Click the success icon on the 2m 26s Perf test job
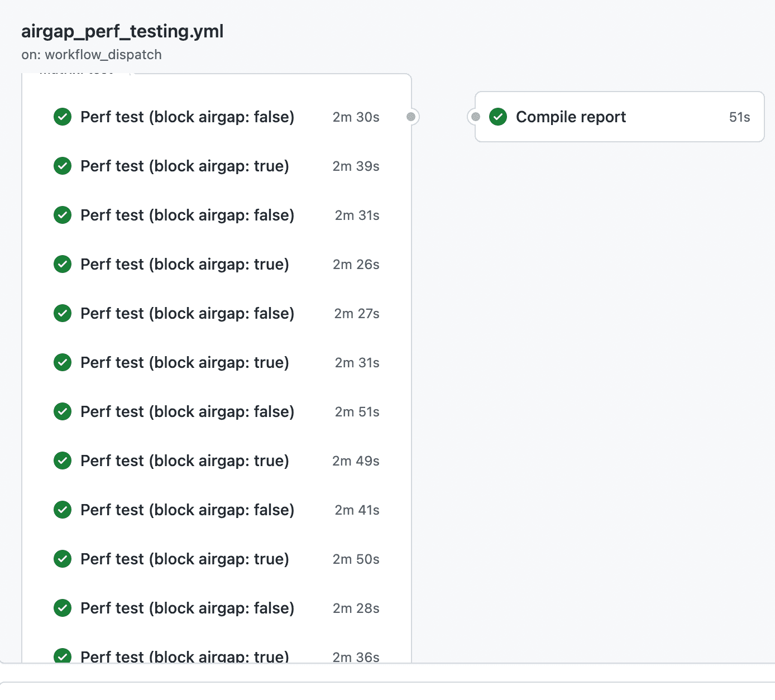 pos(63,264)
